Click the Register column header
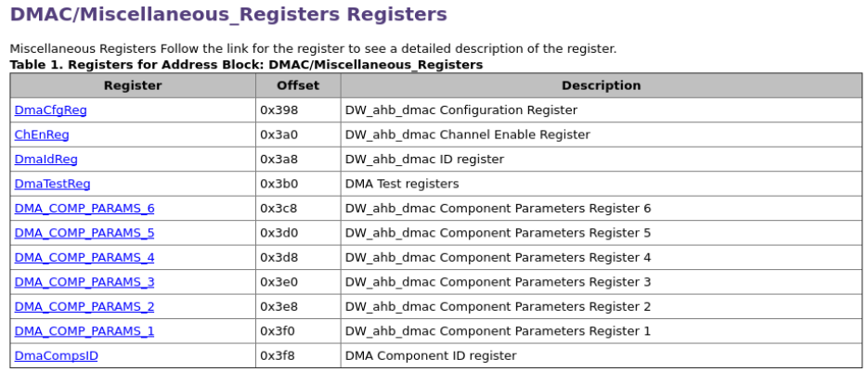 pos(133,85)
